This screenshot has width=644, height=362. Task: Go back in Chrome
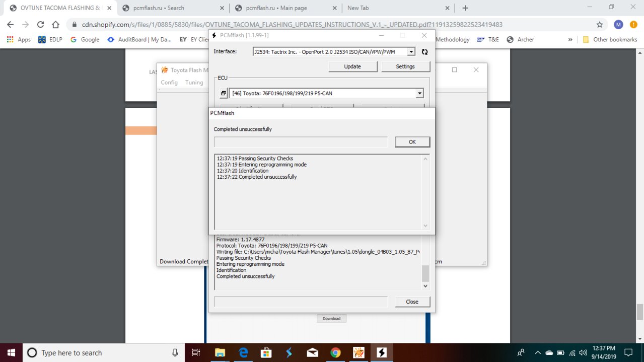[x=11, y=24]
